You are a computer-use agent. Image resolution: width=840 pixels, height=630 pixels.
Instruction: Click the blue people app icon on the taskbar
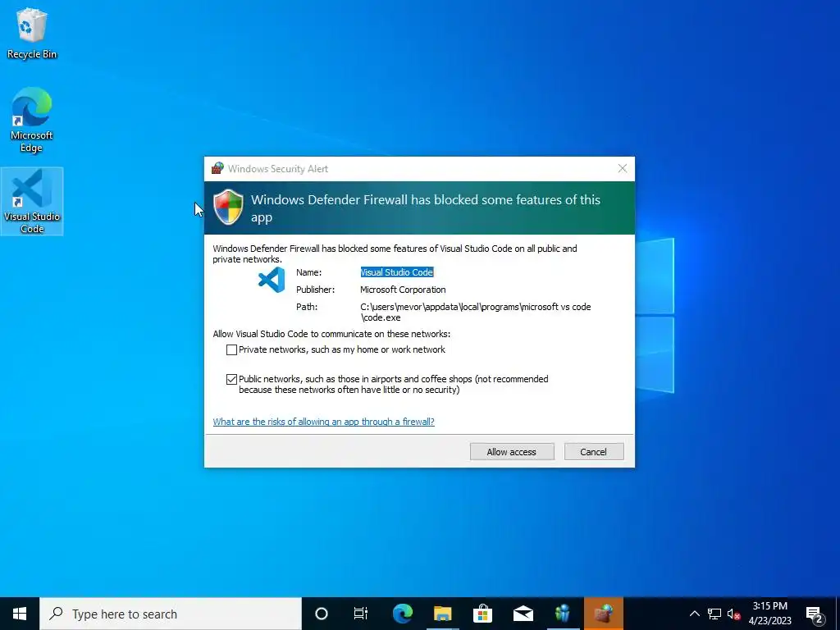pyautogui.click(x=563, y=614)
